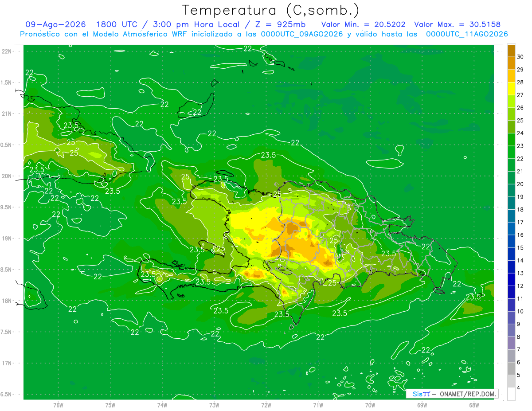Click the '76W' longitude axis label
The image size is (532, 411).
(58, 405)
